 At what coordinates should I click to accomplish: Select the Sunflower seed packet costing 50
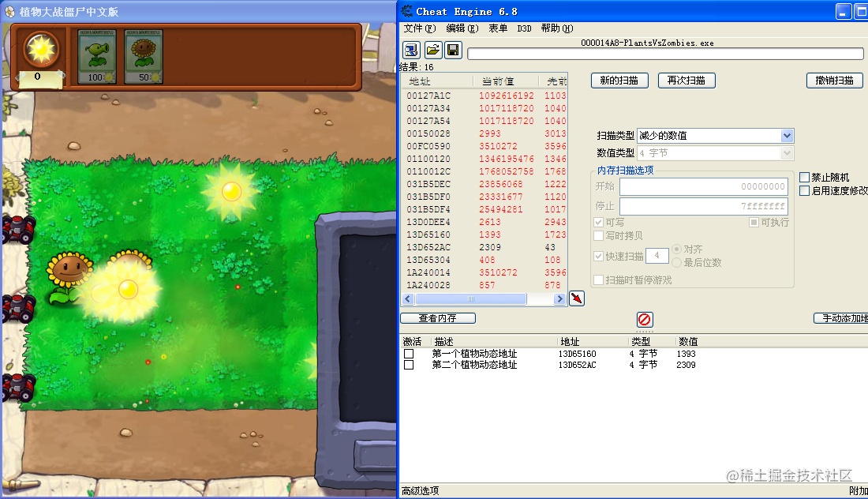144,57
